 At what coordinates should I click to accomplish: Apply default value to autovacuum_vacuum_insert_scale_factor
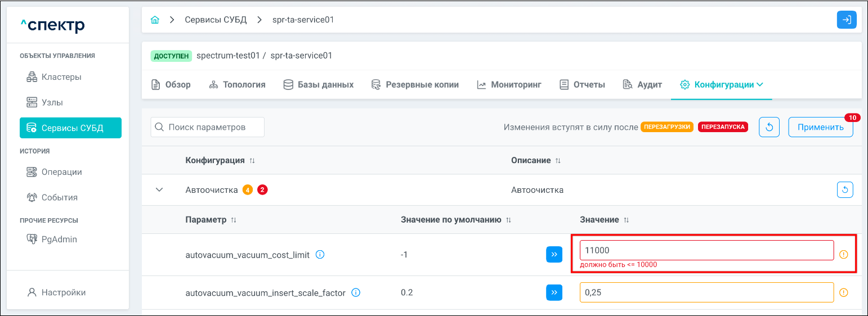554,293
